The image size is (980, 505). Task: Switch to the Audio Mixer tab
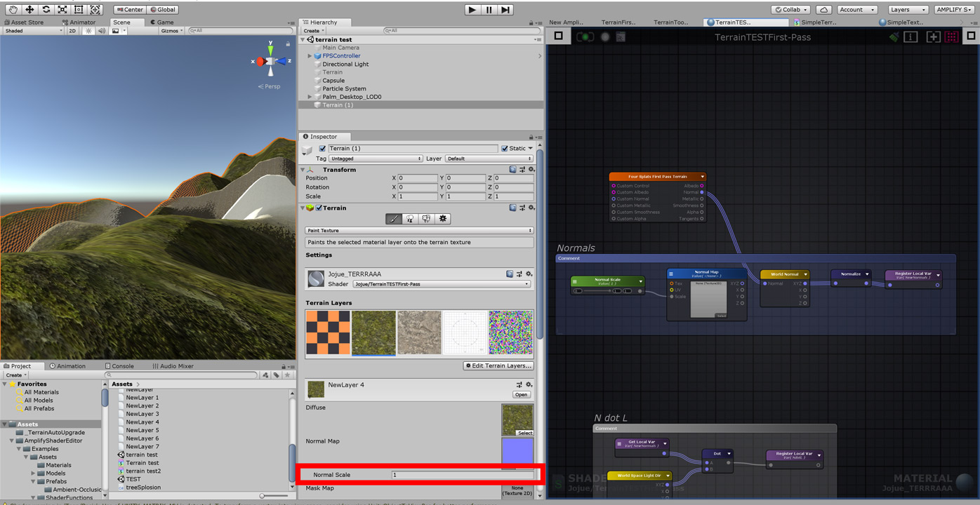(173, 366)
